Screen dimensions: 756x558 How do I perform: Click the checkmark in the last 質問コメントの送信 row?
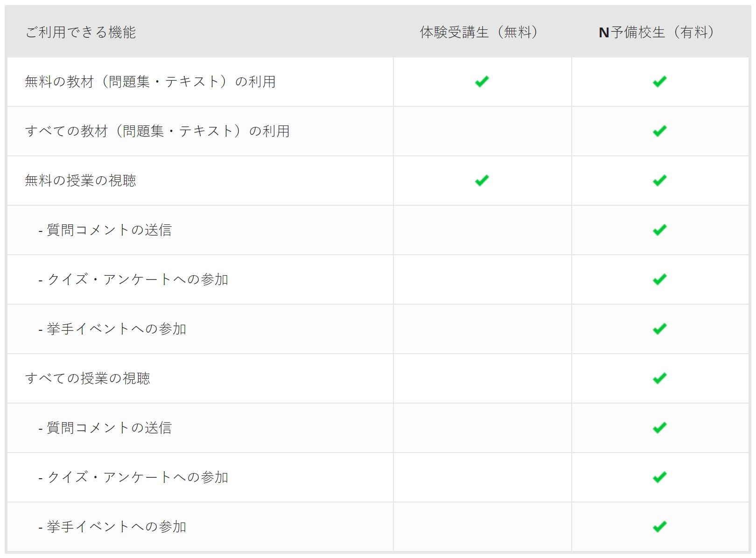click(x=659, y=428)
